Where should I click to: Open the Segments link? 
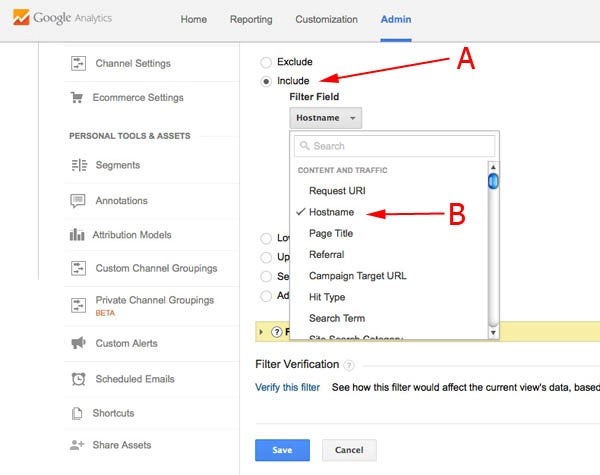click(118, 165)
